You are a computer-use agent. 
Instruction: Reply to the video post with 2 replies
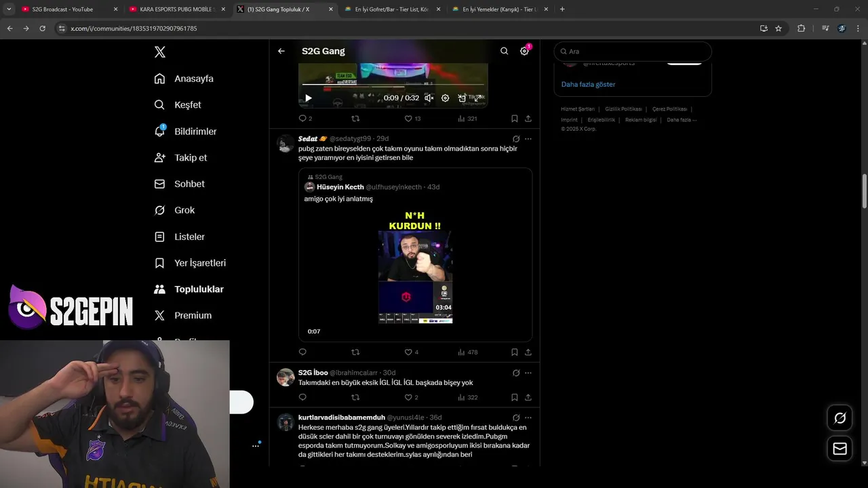pyautogui.click(x=305, y=119)
